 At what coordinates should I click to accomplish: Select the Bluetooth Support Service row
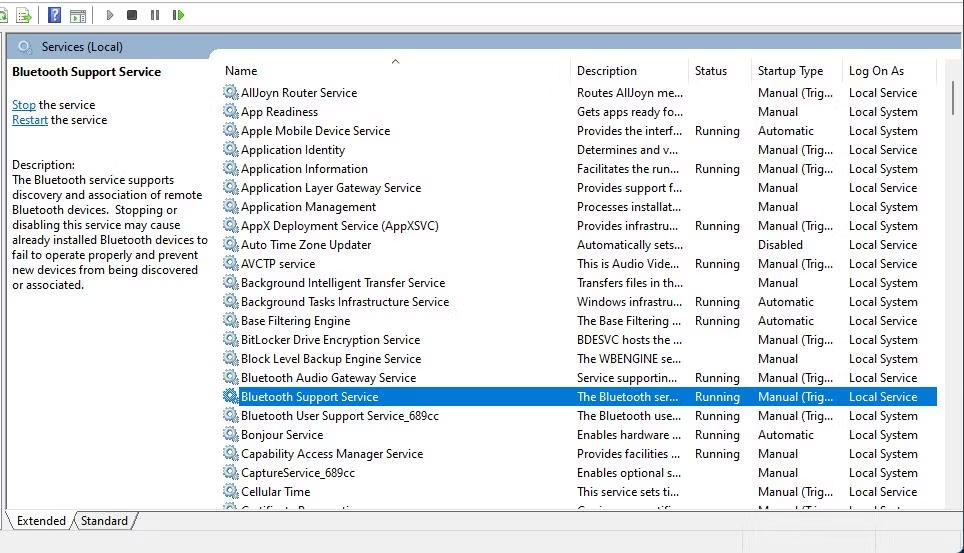pos(580,397)
